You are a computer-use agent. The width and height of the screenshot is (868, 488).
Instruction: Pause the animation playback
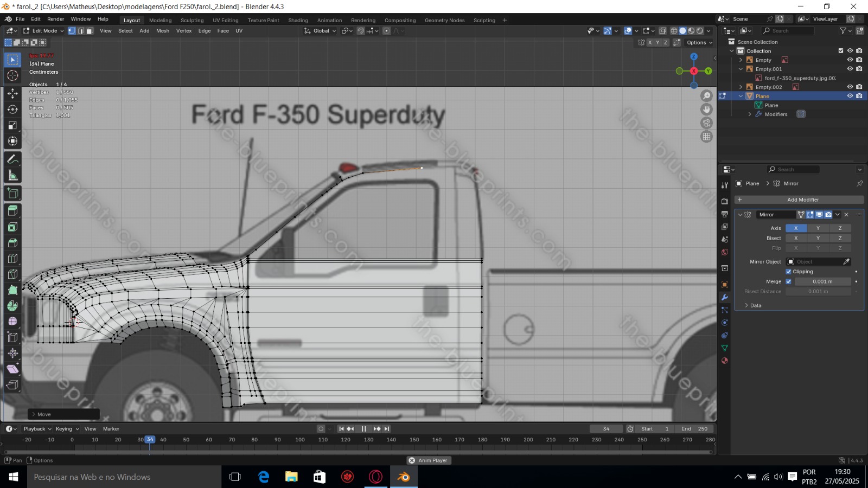363,429
